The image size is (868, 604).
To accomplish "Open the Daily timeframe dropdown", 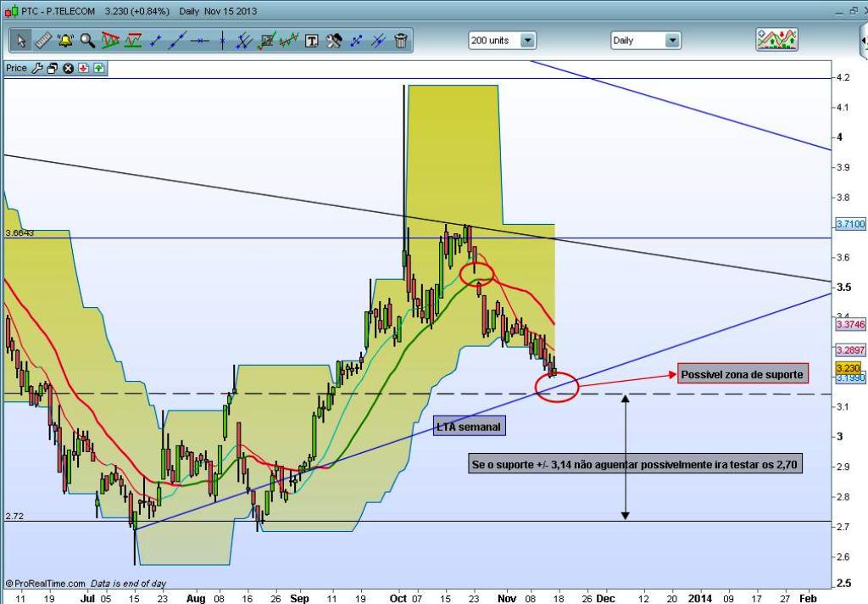I will pos(646,41).
